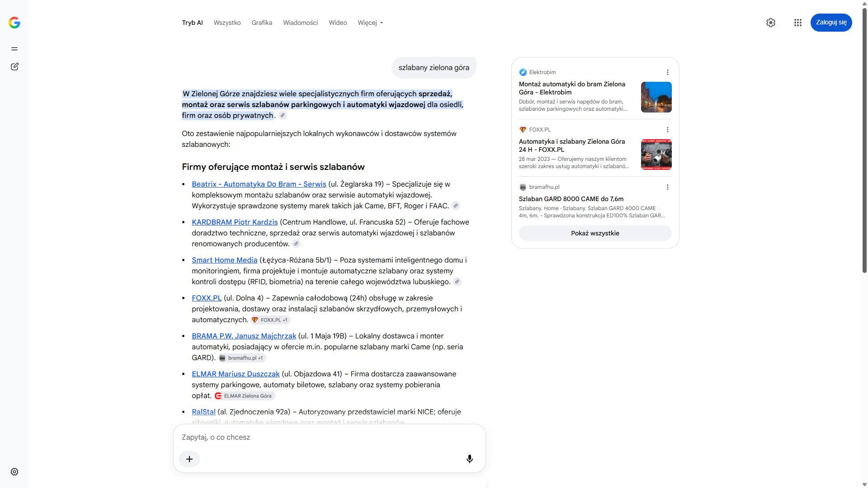The height and width of the screenshot is (488, 868).
Task: Open source link icon after Beatrix entry
Action: (x=456, y=206)
